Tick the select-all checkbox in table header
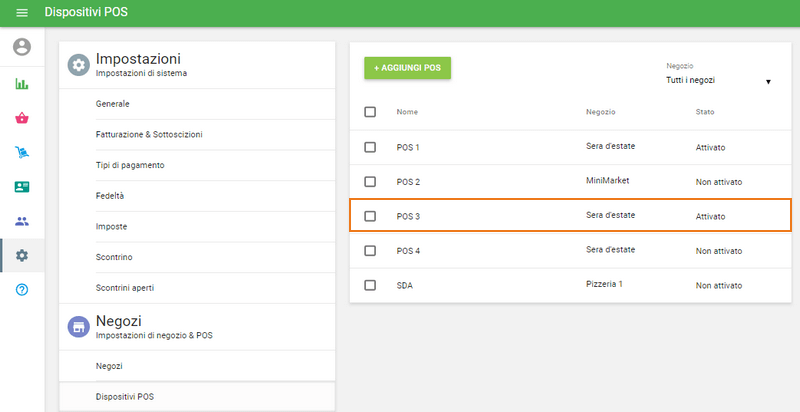 pos(370,112)
